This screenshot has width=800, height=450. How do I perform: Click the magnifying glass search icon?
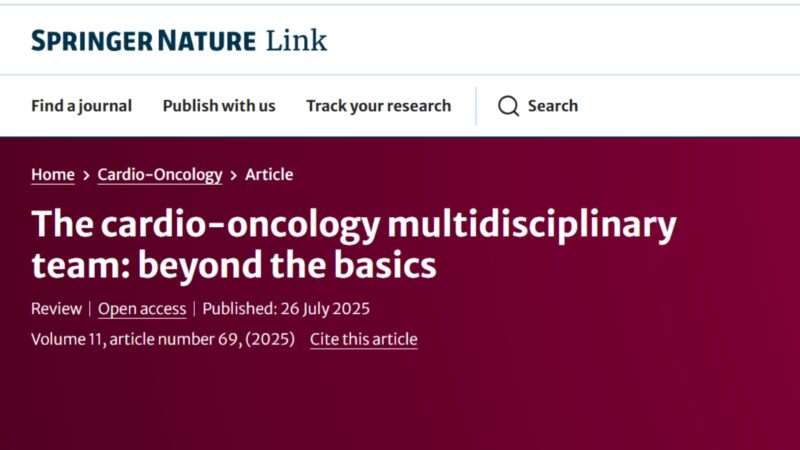(x=508, y=106)
